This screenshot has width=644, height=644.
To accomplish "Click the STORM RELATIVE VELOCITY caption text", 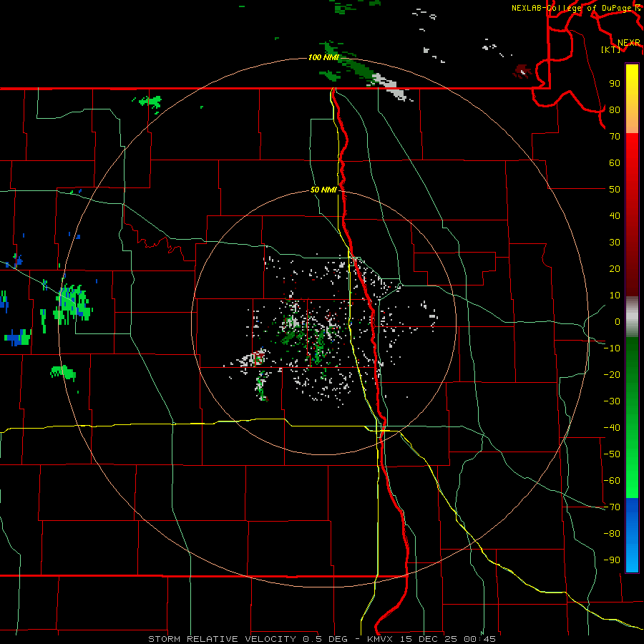I will [222, 639].
